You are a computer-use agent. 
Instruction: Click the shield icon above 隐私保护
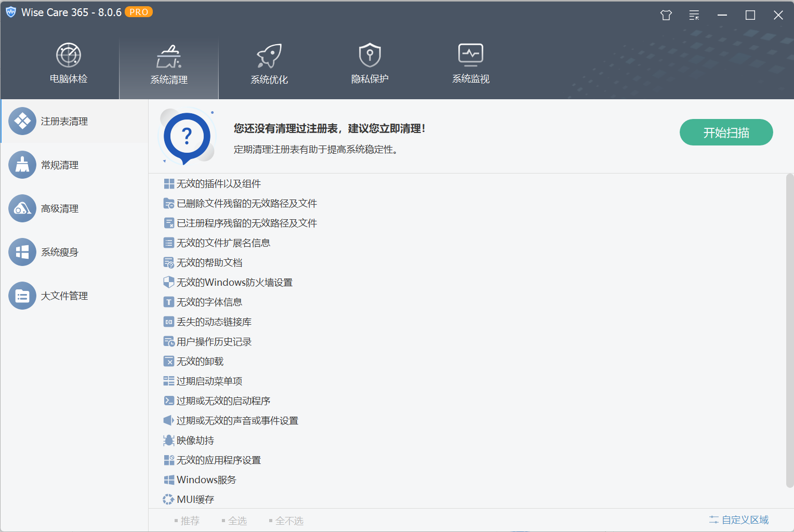[370, 55]
